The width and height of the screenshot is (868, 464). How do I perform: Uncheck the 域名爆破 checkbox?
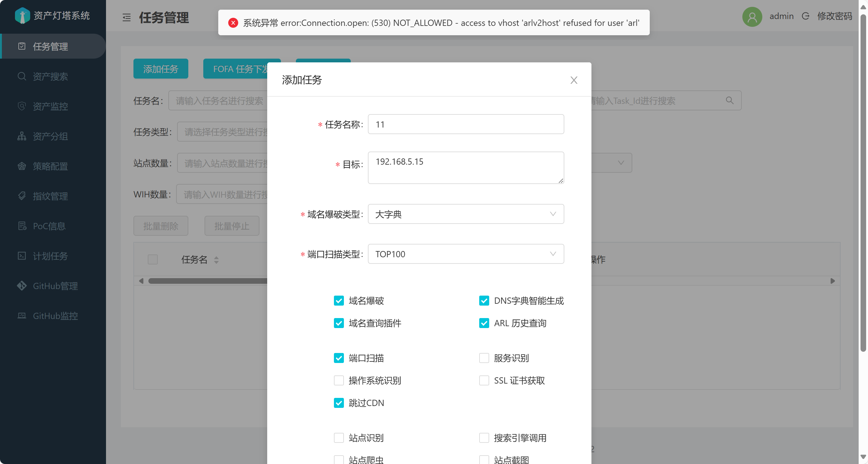[339, 300]
